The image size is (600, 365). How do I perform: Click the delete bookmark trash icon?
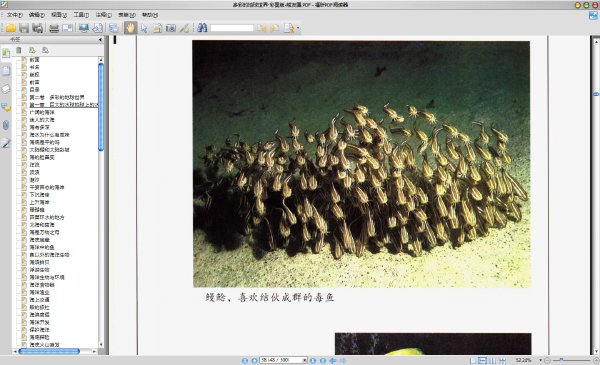[18, 50]
